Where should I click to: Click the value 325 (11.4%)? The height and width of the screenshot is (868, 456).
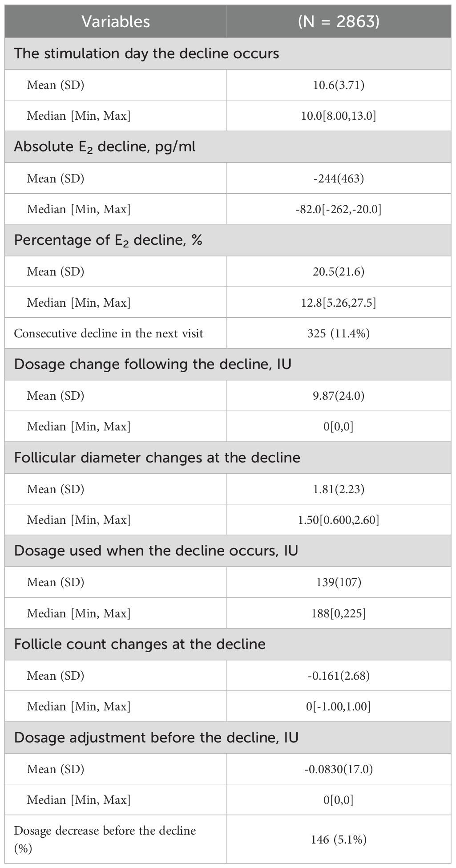click(x=339, y=333)
